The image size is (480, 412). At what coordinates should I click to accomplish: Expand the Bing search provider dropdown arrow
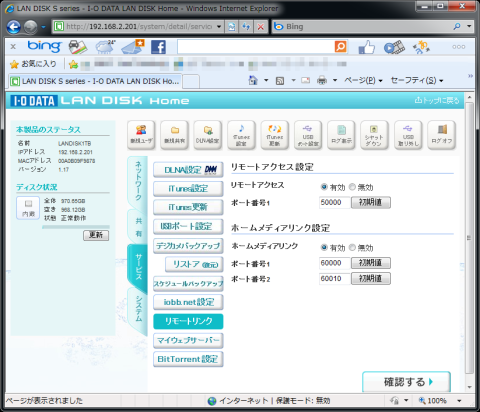point(469,26)
